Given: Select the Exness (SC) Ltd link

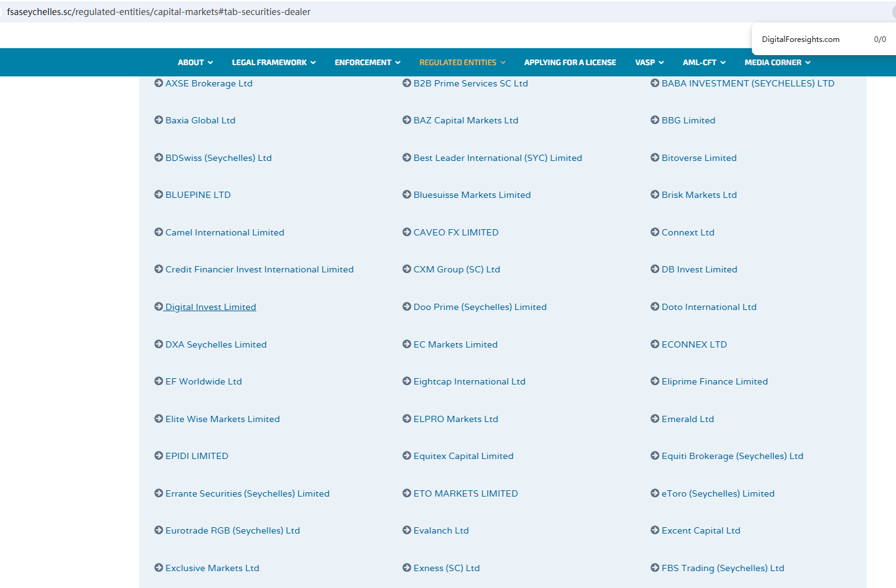Looking at the screenshot, I should 446,568.
